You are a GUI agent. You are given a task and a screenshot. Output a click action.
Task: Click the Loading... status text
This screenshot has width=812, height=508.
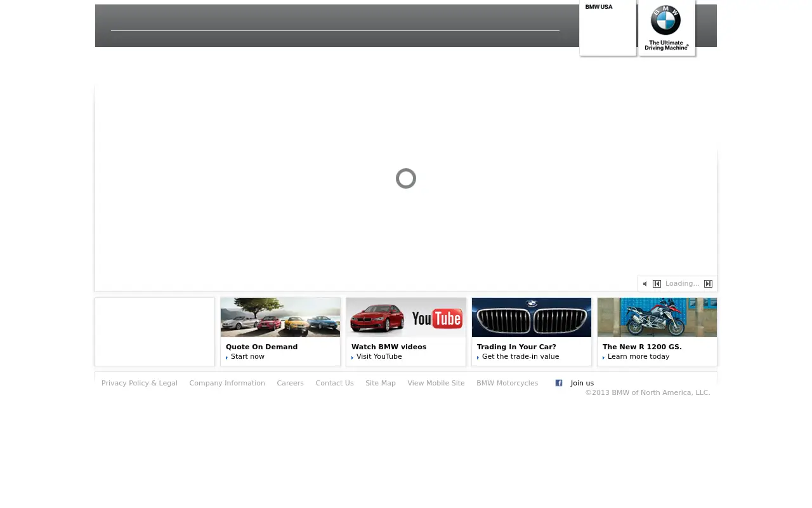coord(682,283)
